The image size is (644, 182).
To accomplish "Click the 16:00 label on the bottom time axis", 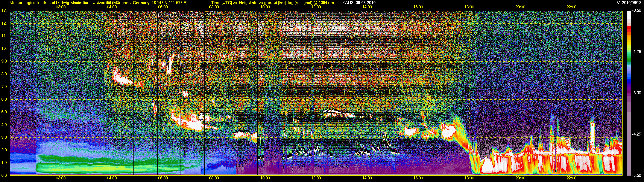I will (x=418, y=178).
